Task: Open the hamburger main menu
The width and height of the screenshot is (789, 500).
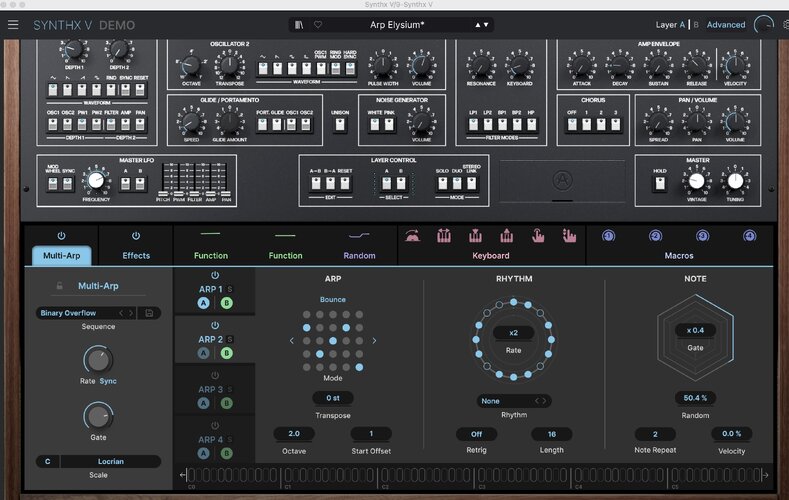Action: 13,25
